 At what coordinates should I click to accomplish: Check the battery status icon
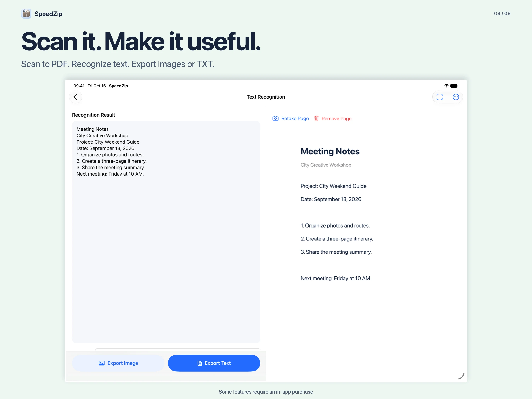coord(454,86)
